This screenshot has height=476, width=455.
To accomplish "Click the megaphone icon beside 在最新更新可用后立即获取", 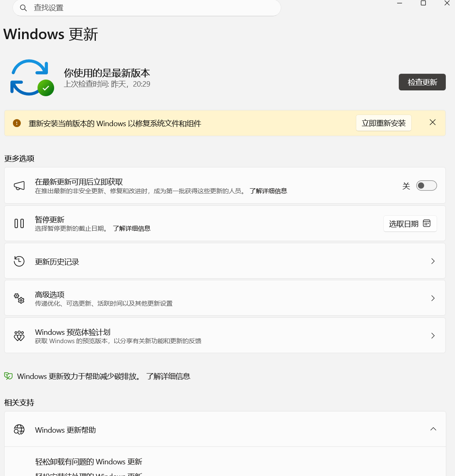I will pos(19,185).
